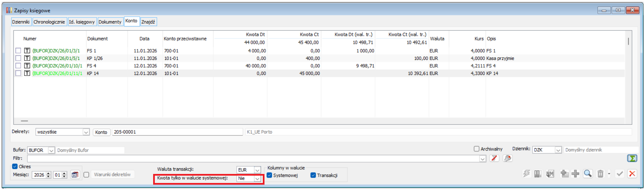Open entry preview with magnifier icon

pos(588,174)
